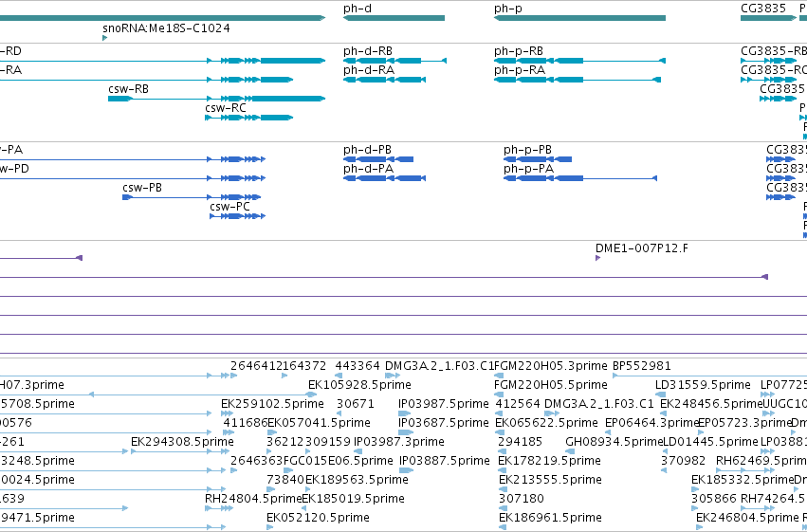Click the 412564 EST label

518,404
